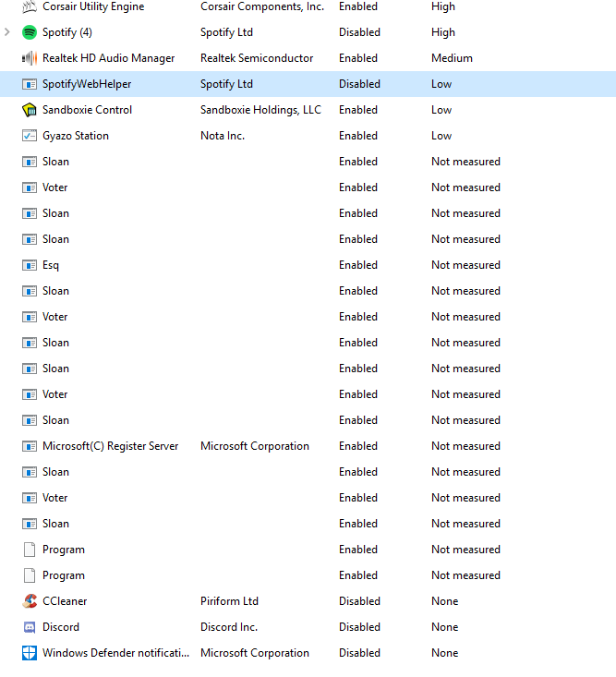This screenshot has height=677, width=616.
Task: Click the Enabled status of Esq
Action: click(x=357, y=265)
